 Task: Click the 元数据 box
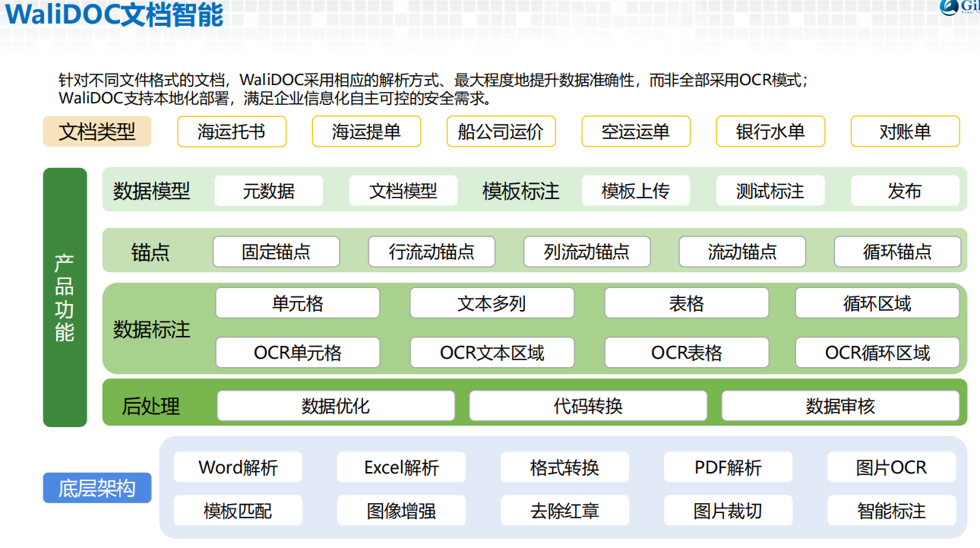pos(269,191)
